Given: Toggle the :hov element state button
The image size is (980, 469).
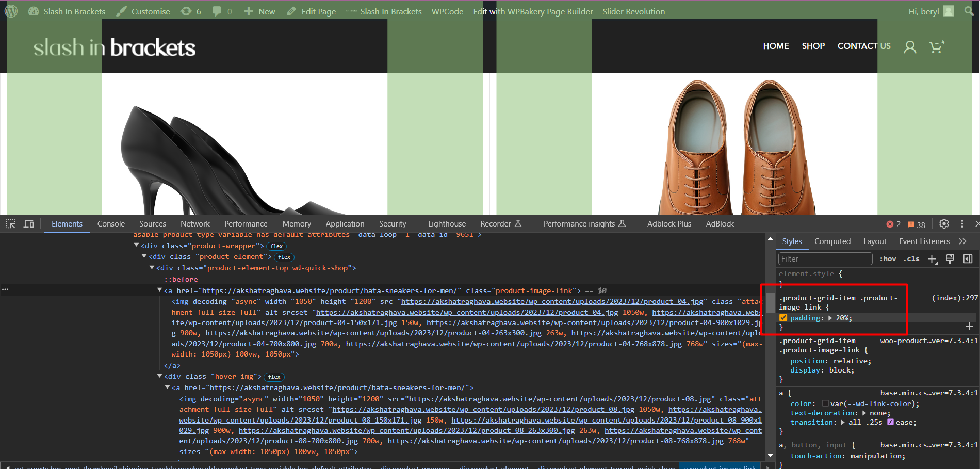Looking at the screenshot, I should click(x=888, y=259).
